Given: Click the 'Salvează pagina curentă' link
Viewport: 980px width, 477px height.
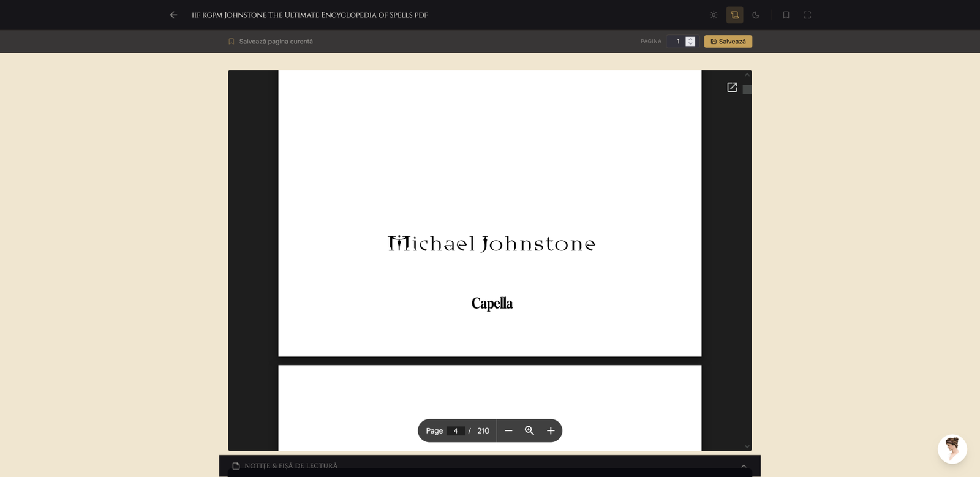Looking at the screenshot, I should point(276,42).
